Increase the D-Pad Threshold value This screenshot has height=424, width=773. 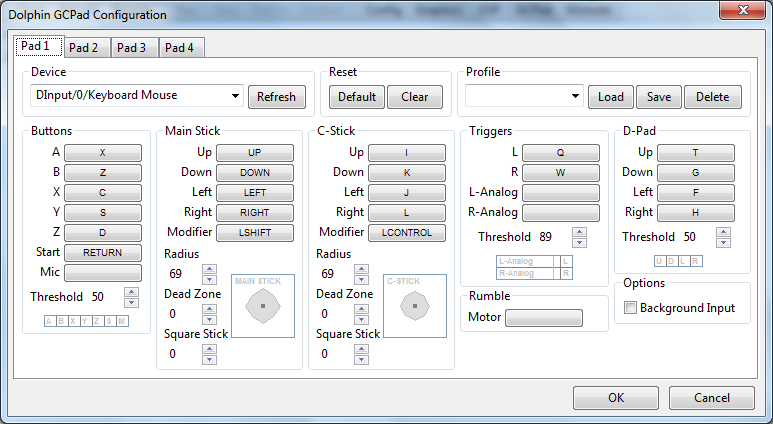pos(723,232)
